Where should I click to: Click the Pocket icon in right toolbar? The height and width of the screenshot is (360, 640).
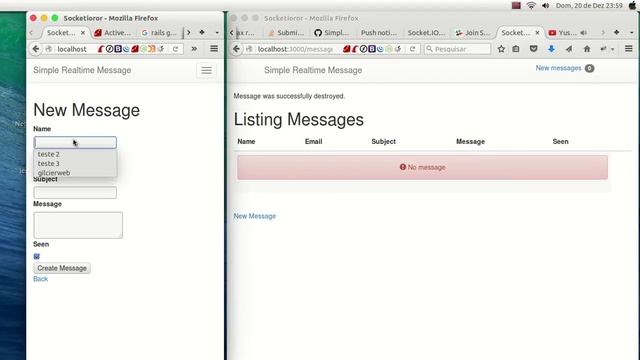[533, 49]
